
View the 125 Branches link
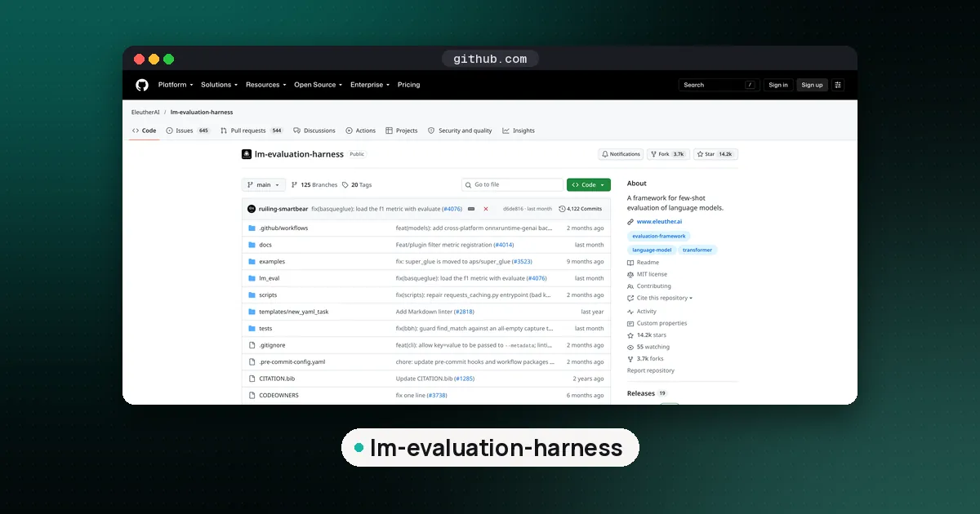point(314,185)
